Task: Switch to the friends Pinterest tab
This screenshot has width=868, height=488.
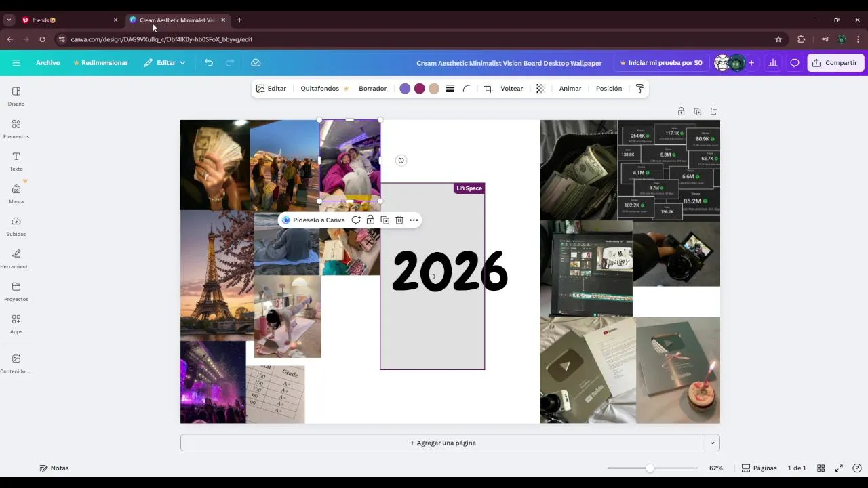Action: point(68,20)
